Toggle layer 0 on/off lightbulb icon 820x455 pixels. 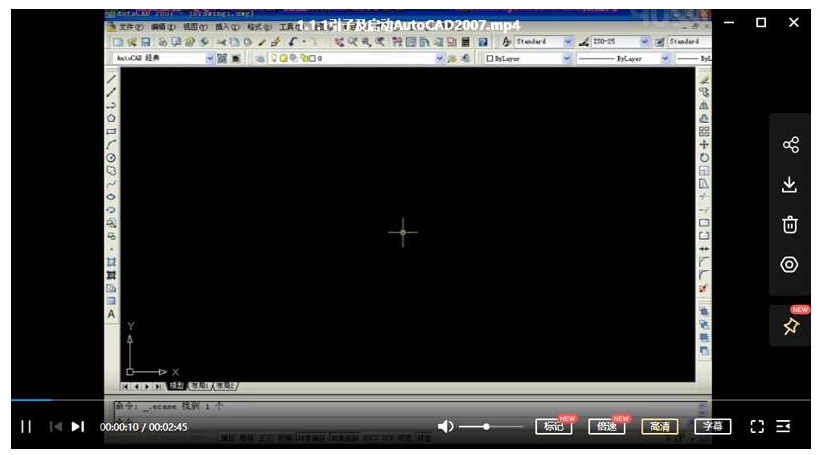[x=274, y=59]
